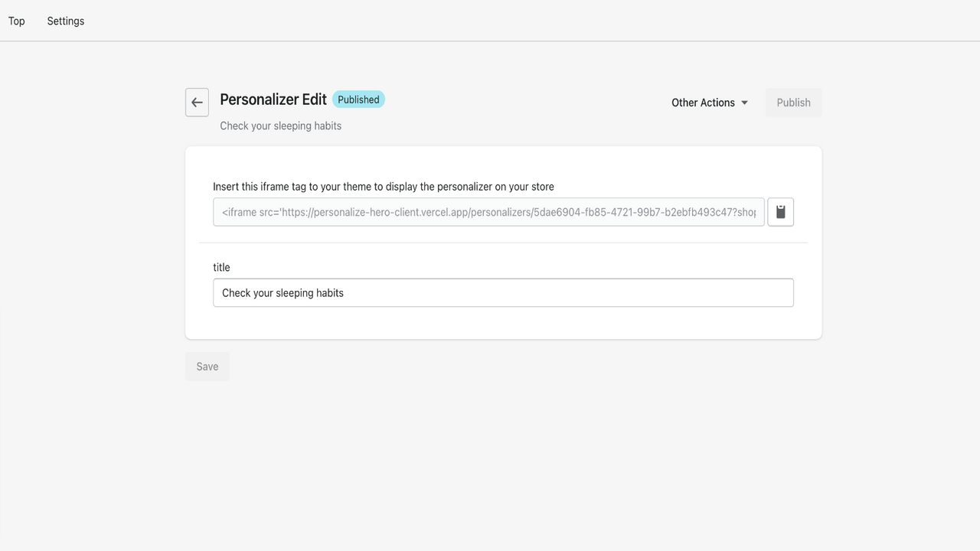The height and width of the screenshot is (551, 980).
Task: Save the personalizer changes
Action: (207, 366)
